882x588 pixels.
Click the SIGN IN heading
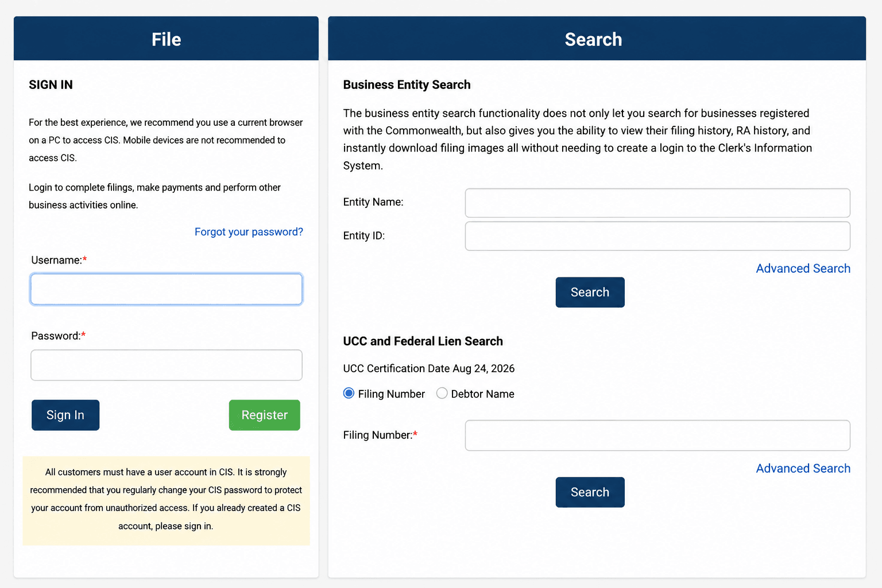(51, 85)
